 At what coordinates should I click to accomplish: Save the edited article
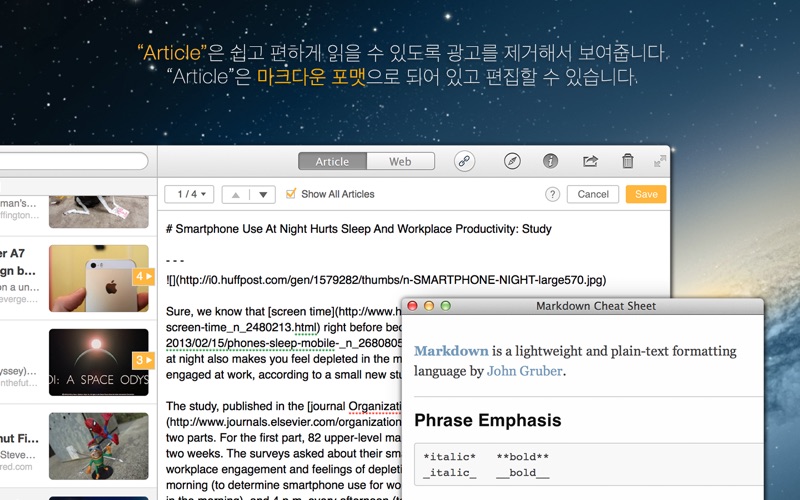646,194
